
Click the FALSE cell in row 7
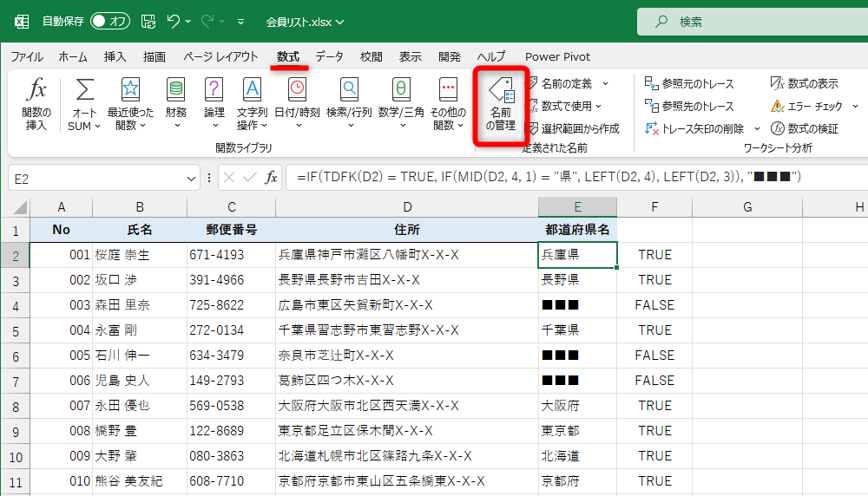point(654,381)
